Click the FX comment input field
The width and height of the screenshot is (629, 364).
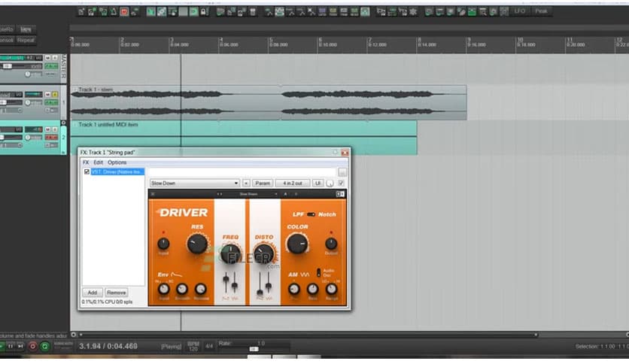point(242,172)
